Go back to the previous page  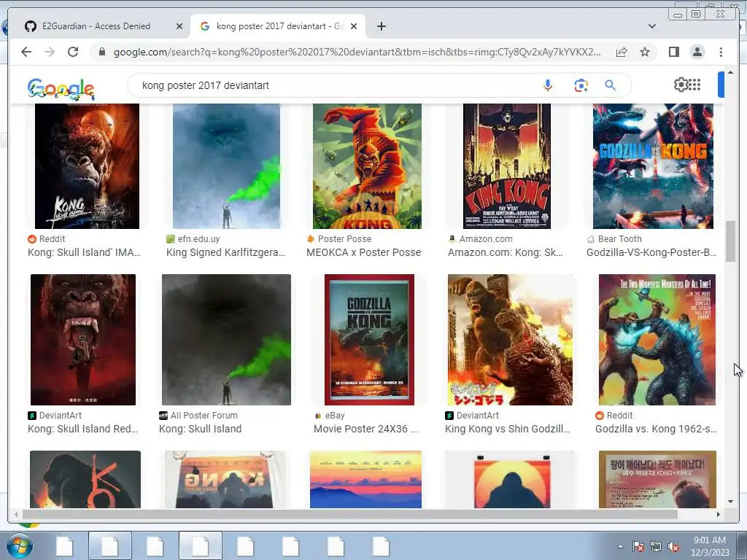[x=26, y=52]
